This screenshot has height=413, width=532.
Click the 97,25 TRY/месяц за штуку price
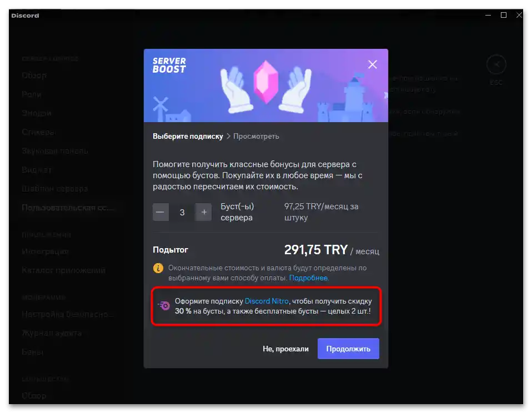(321, 212)
